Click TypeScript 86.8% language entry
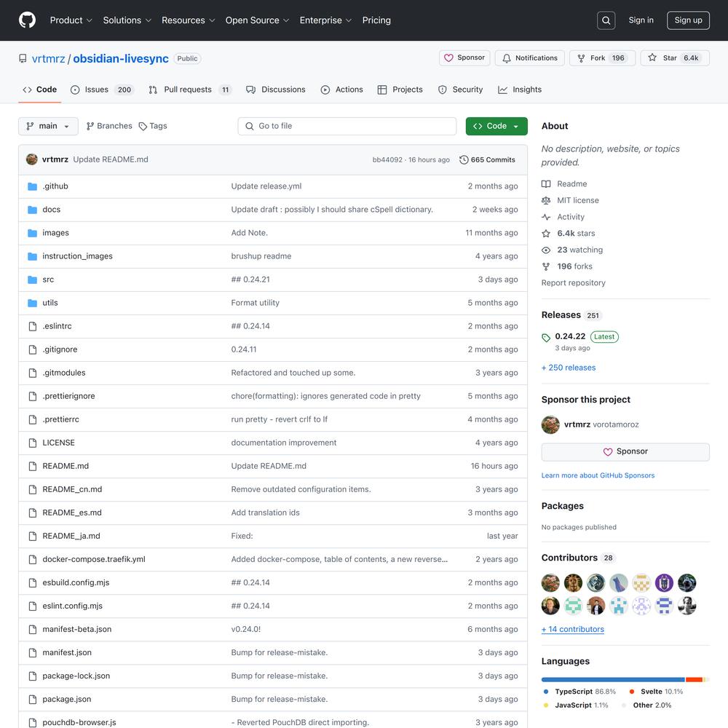 [x=580, y=692]
